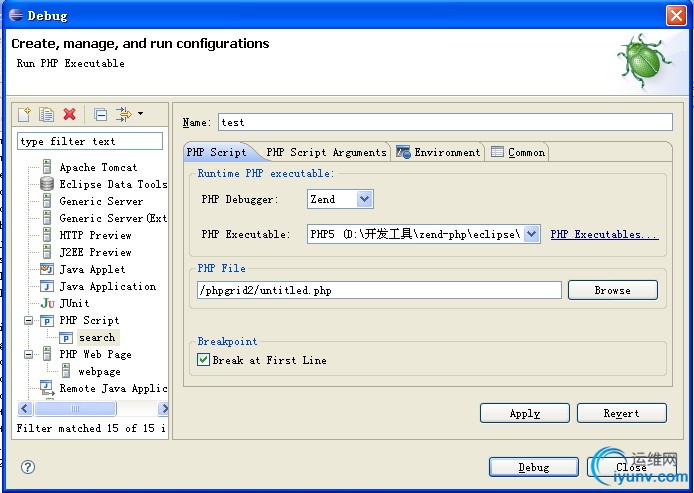Open the PHP Executables link
Image resolution: width=694 pixels, height=493 pixels.
[604, 234]
